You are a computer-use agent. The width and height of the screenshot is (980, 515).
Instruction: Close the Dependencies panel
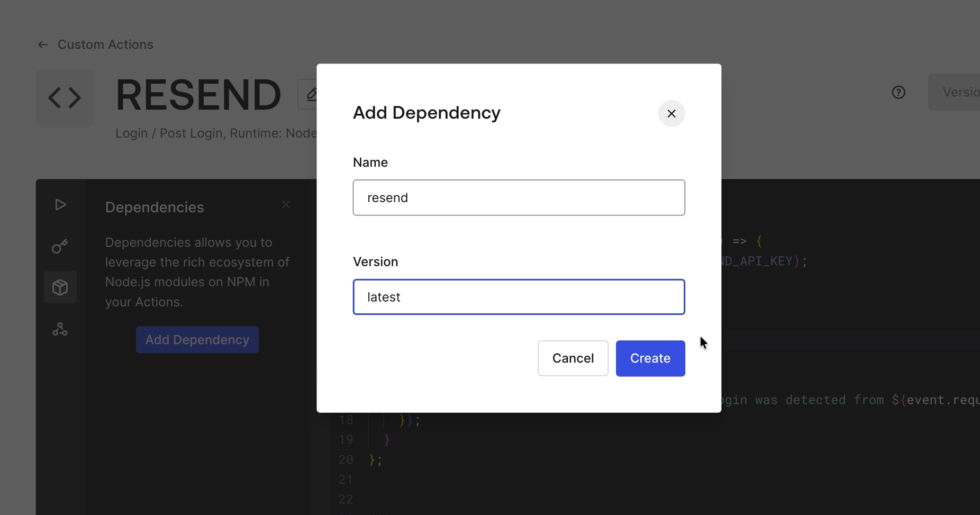pyautogui.click(x=286, y=204)
